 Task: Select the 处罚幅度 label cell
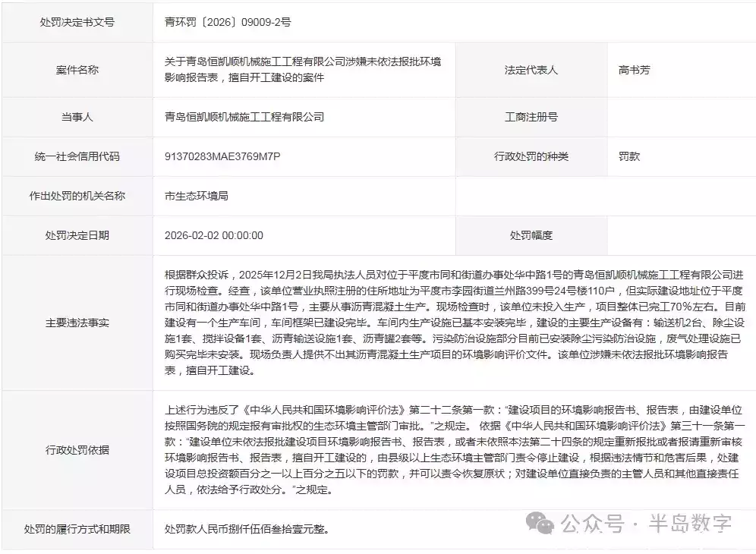531,235
